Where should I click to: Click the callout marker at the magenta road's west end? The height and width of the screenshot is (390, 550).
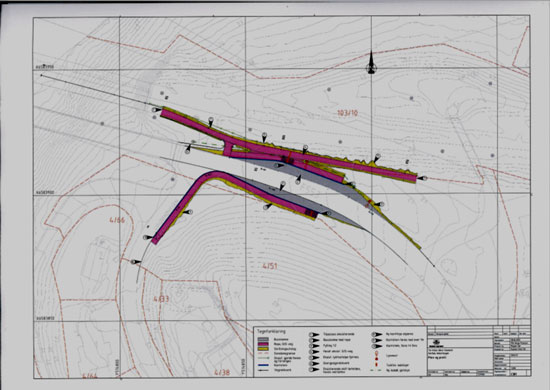pyautogui.click(x=156, y=110)
